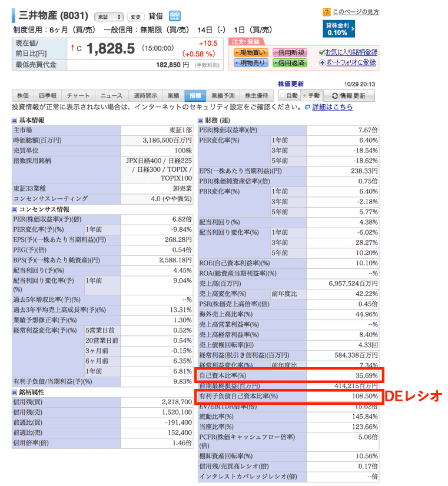The height and width of the screenshot is (486, 448).
Task: Click the question mark help icon
Action: pos(327,12)
